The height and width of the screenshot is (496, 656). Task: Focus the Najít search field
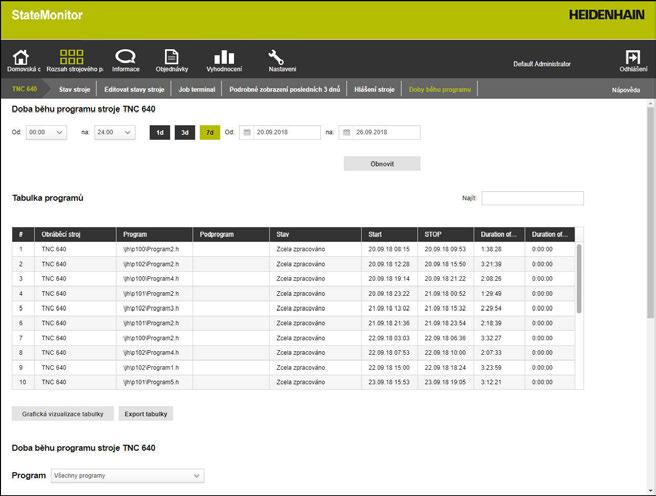[x=532, y=198]
